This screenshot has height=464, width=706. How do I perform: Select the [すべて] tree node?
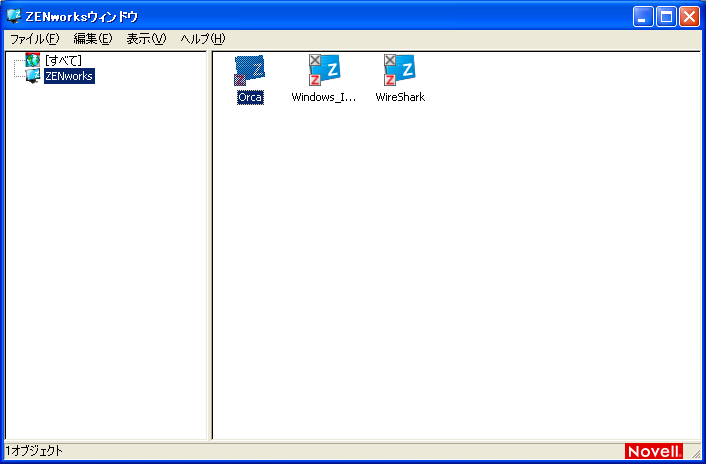click(x=63, y=60)
